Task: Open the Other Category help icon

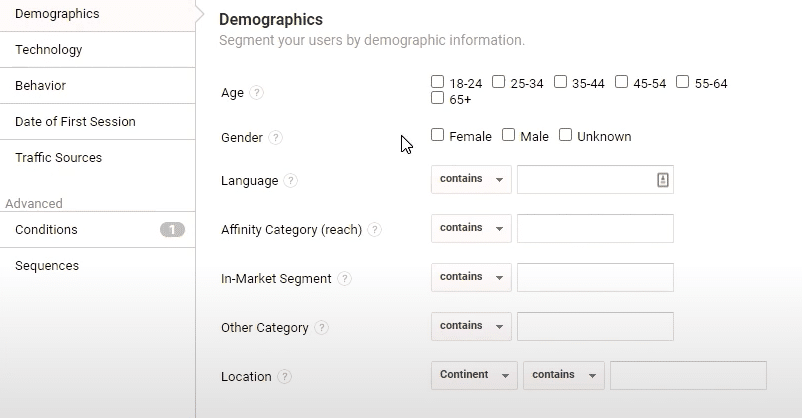Action: (321, 327)
